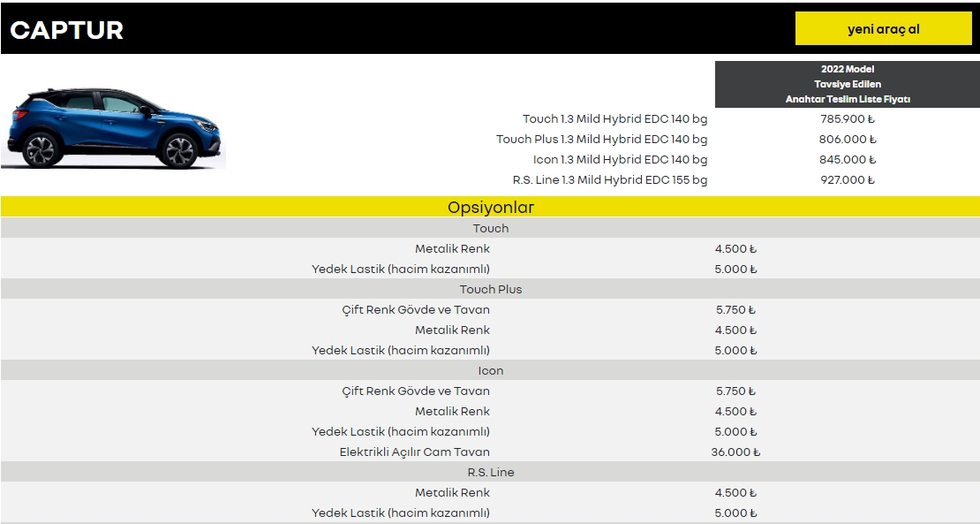Click the 'yeni araç al' button

click(883, 29)
